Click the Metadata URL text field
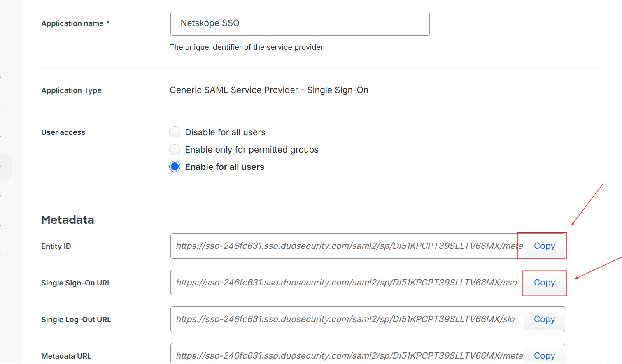Viewport: 622px width, 364px height. pyautogui.click(x=347, y=354)
